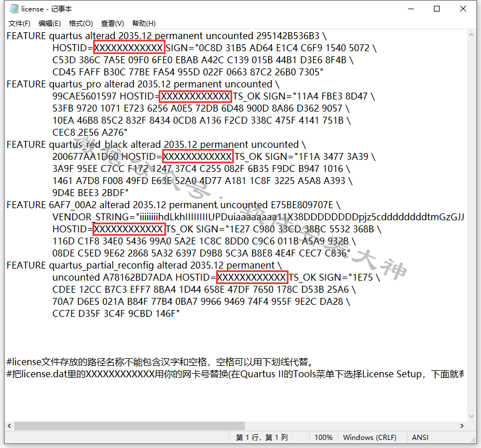Minimize the license Notepad window
The height and width of the screenshot is (448, 481).
tap(411, 9)
